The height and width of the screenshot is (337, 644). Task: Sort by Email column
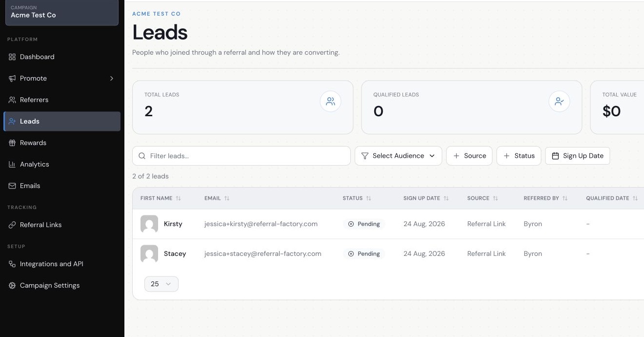(217, 198)
